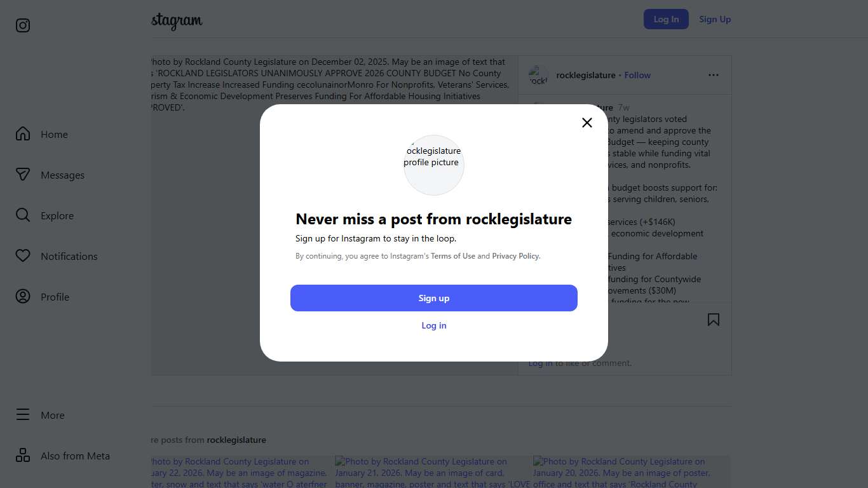Click Sign Up in the top header

coord(715,19)
